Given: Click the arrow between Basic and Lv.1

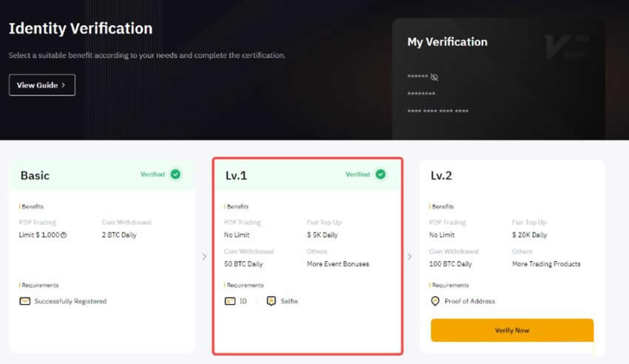Looking at the screenshot, I should point(204,257).
